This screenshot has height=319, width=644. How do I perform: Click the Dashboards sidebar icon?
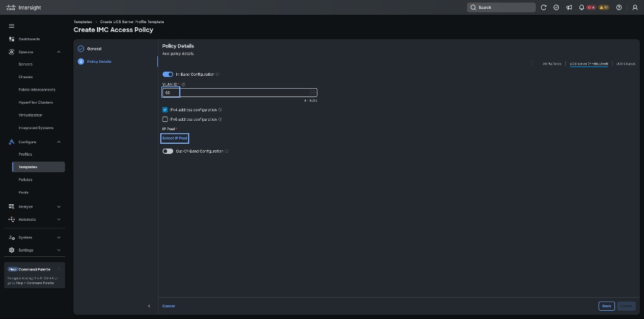tap(11, 39)
